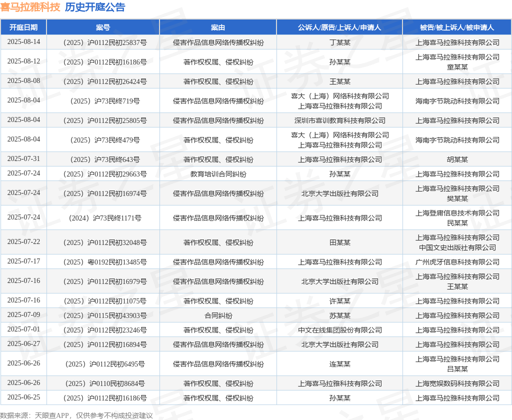
Task: Click the 案由 column header
Action: tap(218, 27)
